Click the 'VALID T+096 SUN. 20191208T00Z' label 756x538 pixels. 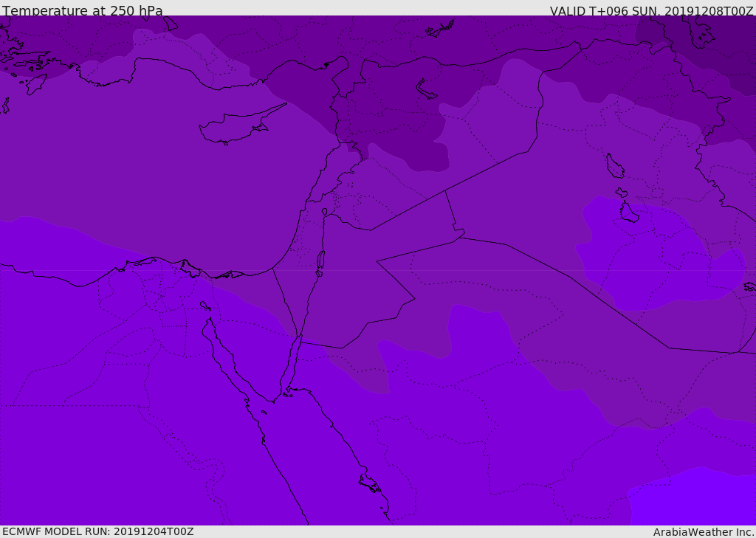coord(651,11)
